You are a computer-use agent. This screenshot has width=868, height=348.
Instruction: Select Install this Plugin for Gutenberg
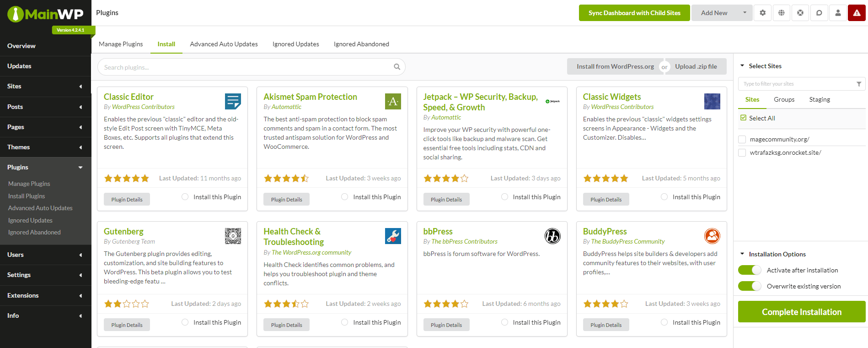[185, 322]
